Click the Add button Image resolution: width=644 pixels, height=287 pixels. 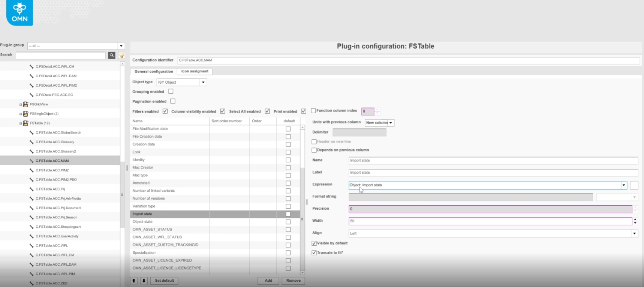pos(268,281)
